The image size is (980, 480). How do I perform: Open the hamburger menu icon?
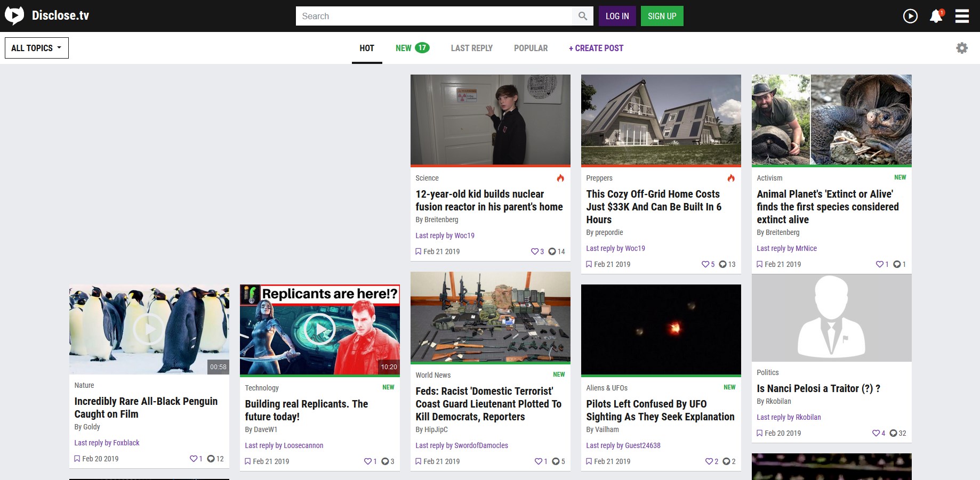click(962, 16)
